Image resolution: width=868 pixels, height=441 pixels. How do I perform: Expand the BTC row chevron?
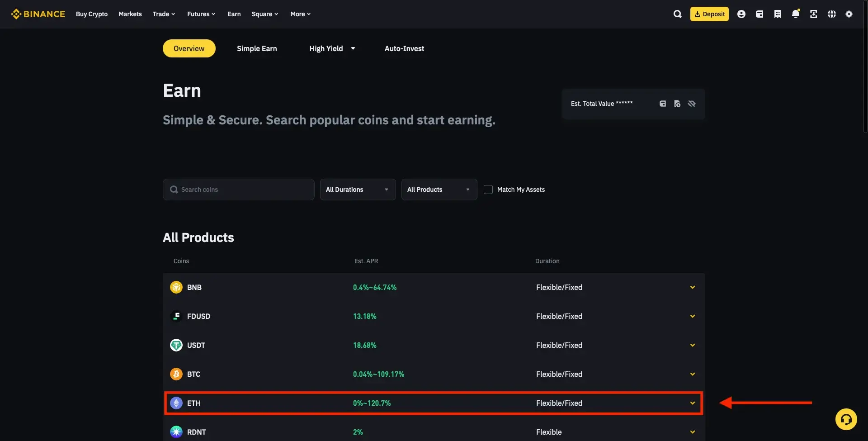coord(693,374)
